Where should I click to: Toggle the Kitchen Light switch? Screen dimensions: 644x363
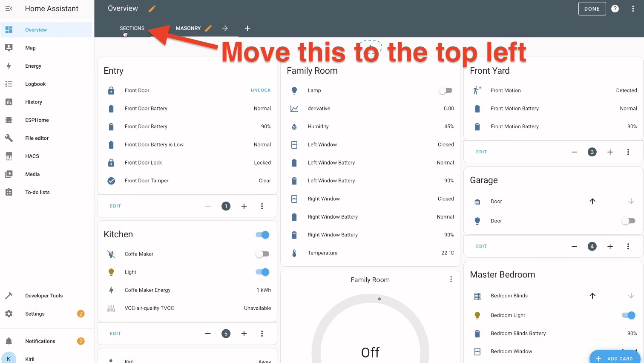tap(262, 272)
